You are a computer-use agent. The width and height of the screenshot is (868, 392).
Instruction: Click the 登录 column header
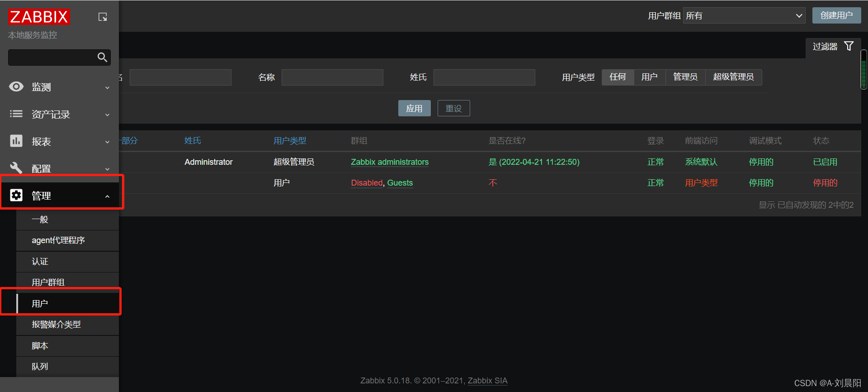pos(656,141)
